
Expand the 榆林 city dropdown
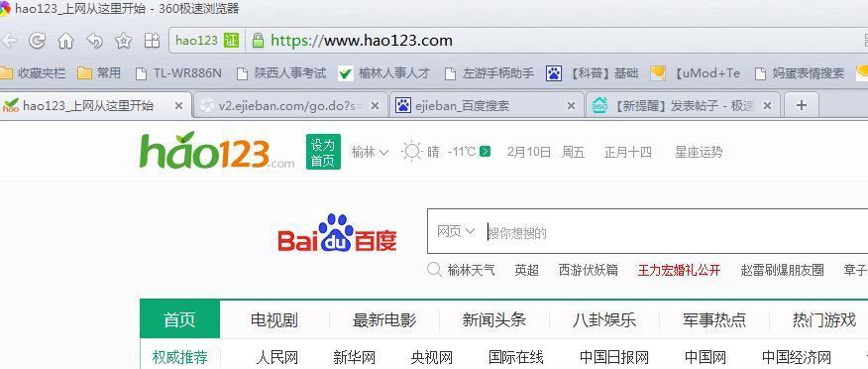[x=370, y=152]
